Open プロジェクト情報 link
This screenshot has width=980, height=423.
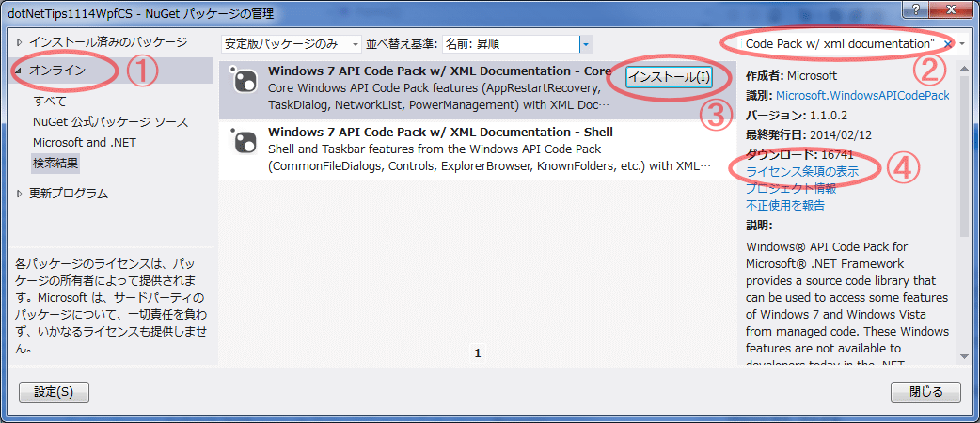[791, 189]
